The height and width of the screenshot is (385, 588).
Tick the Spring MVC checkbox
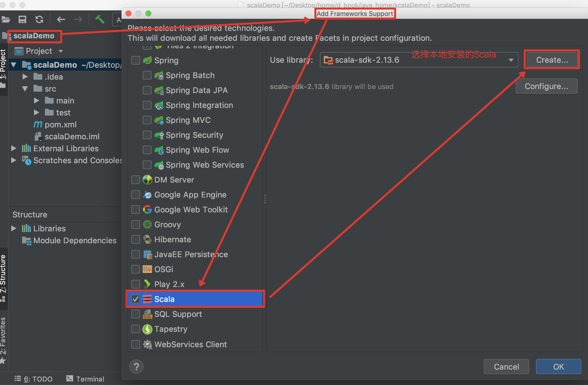coord(147,120)
